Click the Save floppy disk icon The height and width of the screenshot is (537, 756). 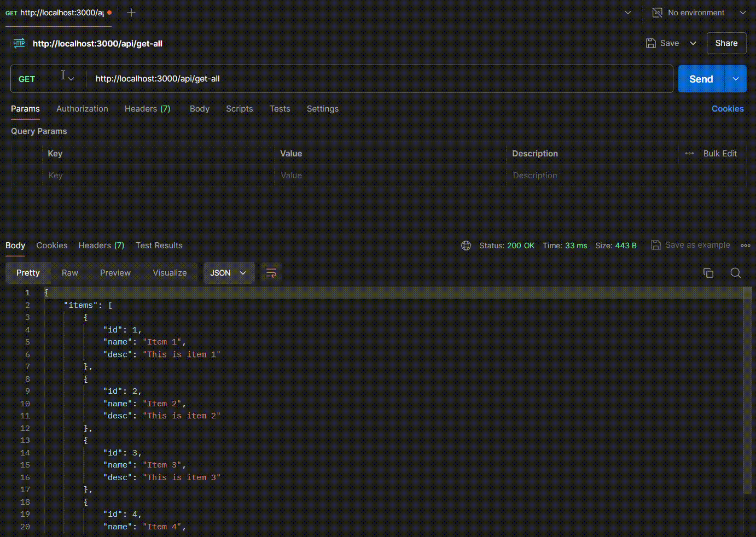coord(650,43)
